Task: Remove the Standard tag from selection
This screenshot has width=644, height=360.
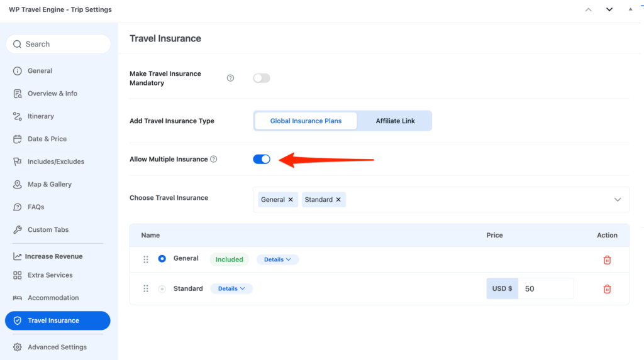Action: [x=338, y=200]
